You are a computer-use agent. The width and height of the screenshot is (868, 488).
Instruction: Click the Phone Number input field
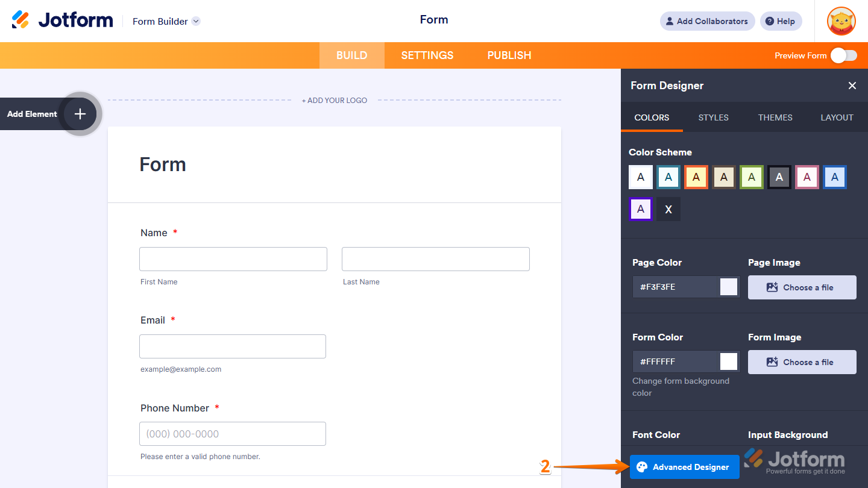pyautogui.click(x=232, y=434)
